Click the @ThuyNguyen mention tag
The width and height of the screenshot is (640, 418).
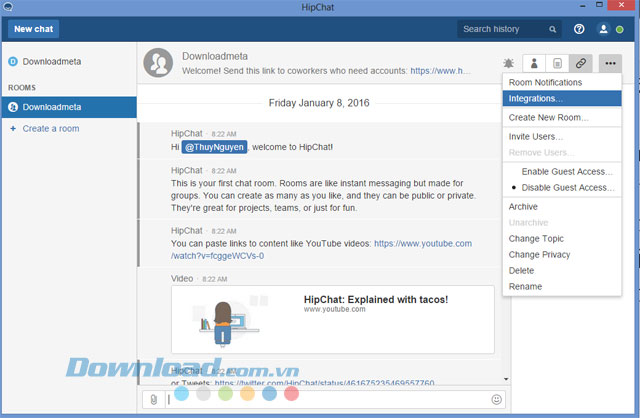(x=214, y=147)
